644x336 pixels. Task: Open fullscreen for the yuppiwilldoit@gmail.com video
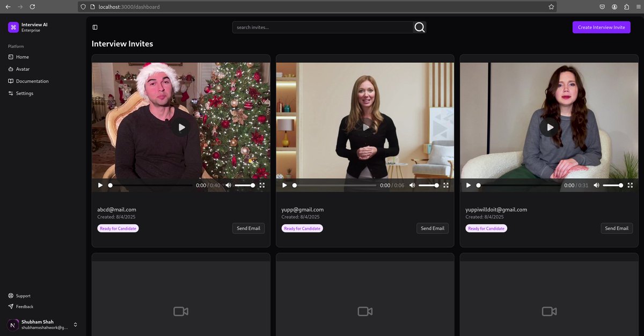(630, 185)
